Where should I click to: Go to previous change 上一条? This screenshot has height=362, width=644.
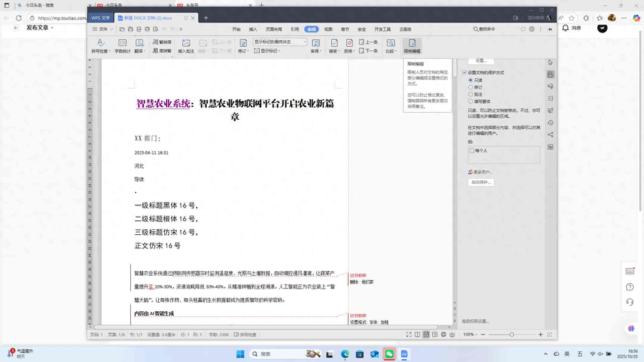pos(368,42)
